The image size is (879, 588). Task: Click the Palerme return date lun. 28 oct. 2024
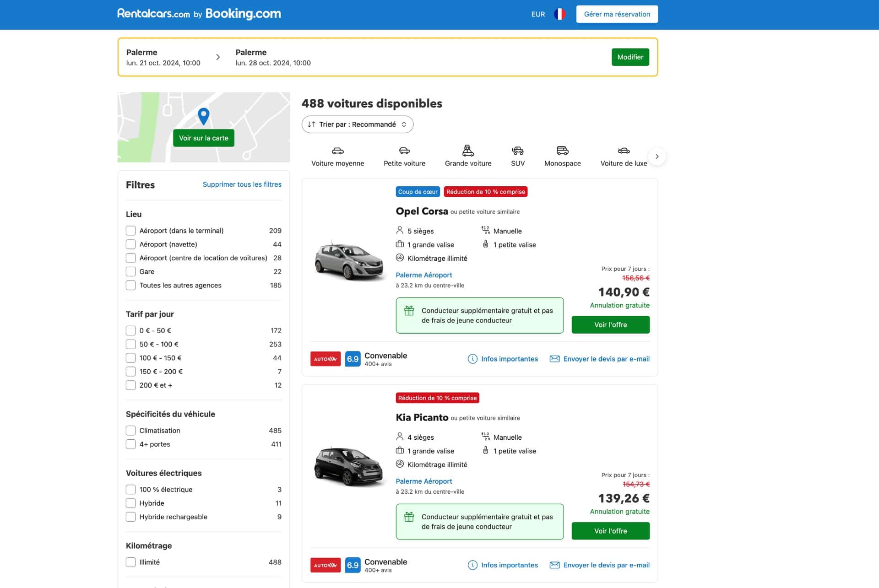coord(273,63)
